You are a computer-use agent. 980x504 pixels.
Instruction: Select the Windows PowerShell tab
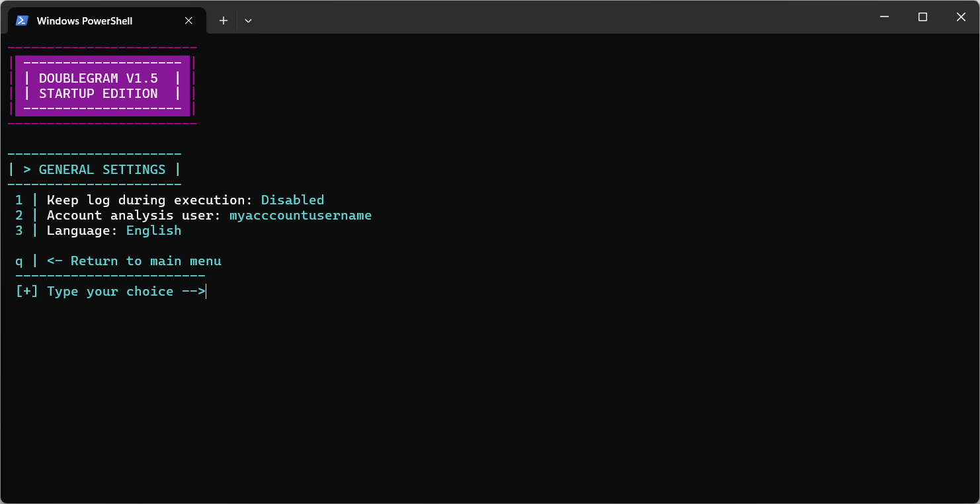coord(85,21)
